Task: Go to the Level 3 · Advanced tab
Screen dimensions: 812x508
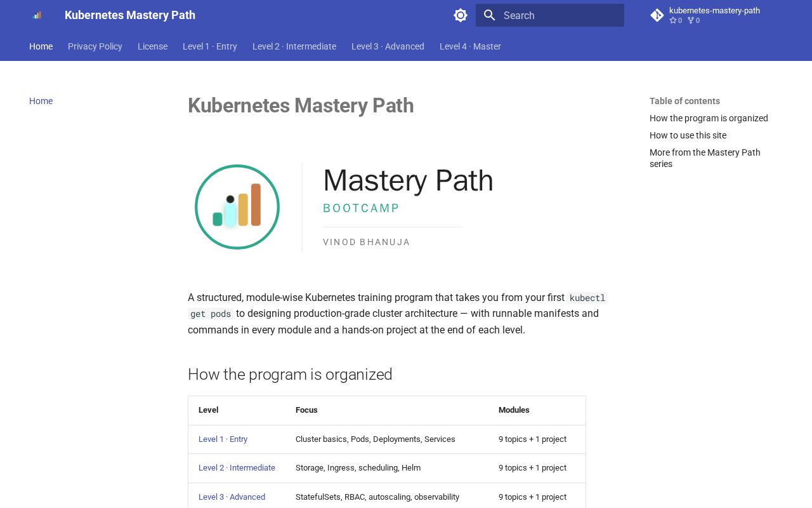Action: 388,46
